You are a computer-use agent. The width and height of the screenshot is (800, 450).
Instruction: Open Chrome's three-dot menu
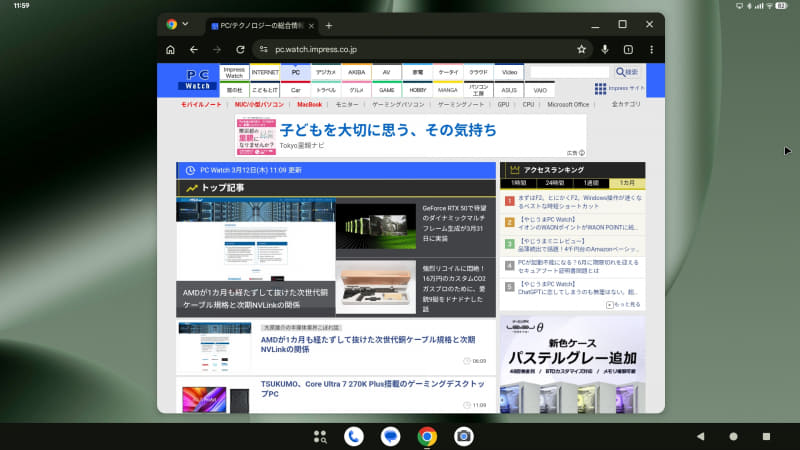(x=652, y=49)
